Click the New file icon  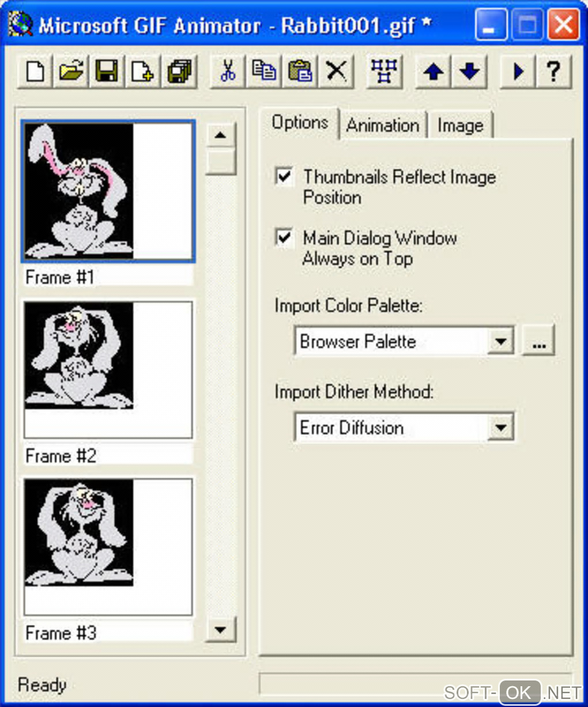click(x=35, y=71)
